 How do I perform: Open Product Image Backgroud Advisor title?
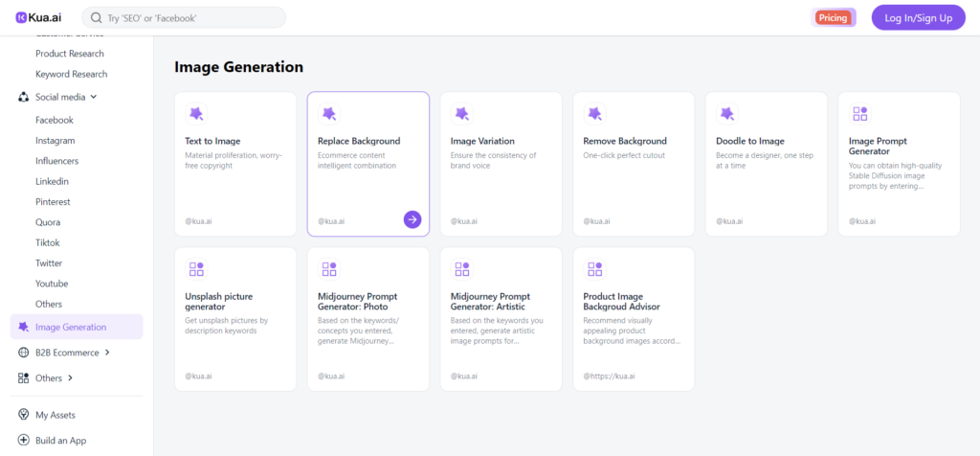click(x=621, y=302)
